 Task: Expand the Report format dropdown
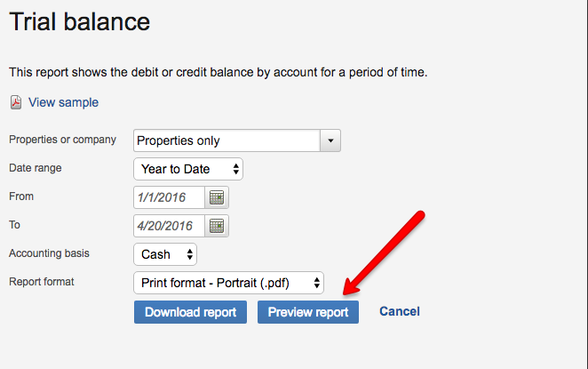[x=228, y=283]
